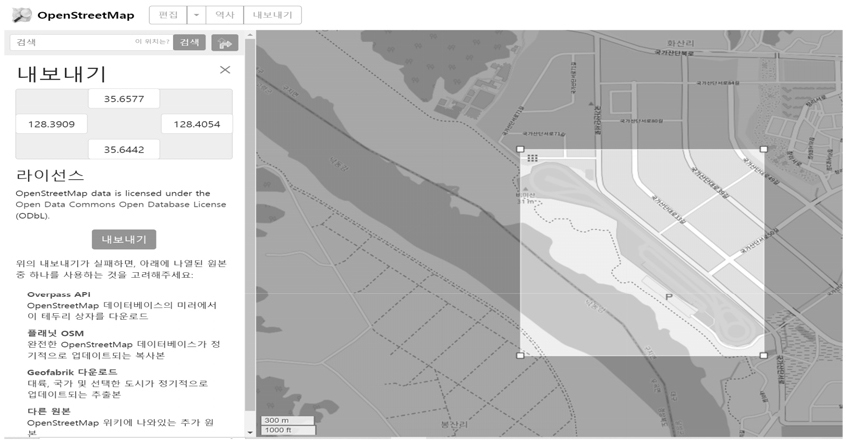The height and width of the screenshot is (442, 846).
Task: Click the bottom-right selection box handle
Action: pos(763,355)
